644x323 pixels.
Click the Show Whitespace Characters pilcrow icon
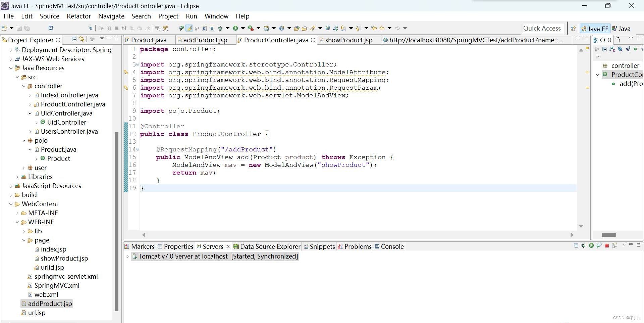point(212,28)
